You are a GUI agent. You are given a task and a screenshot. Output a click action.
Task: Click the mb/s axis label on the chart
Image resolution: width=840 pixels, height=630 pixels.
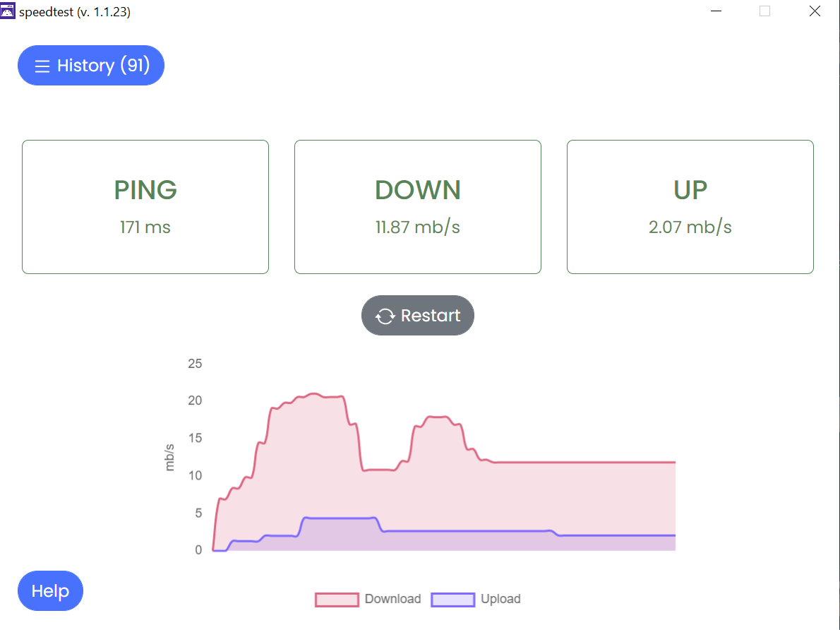coord(170,457)
